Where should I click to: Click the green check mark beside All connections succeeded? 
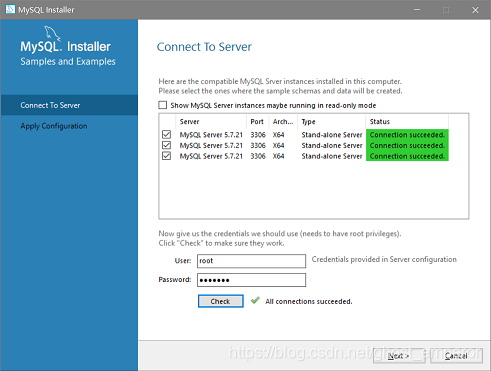(x=255, y=300)
